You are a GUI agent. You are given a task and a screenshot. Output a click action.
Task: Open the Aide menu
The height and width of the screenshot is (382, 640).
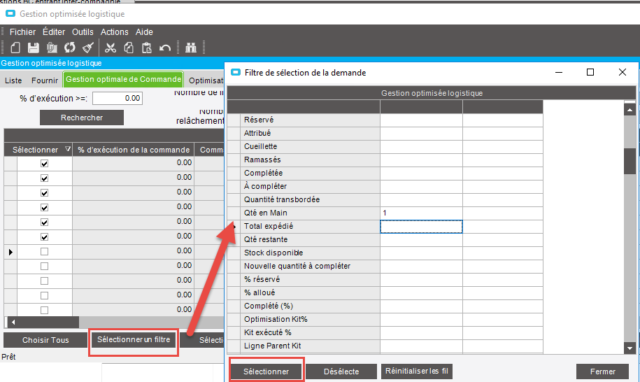tap(144, 32)
